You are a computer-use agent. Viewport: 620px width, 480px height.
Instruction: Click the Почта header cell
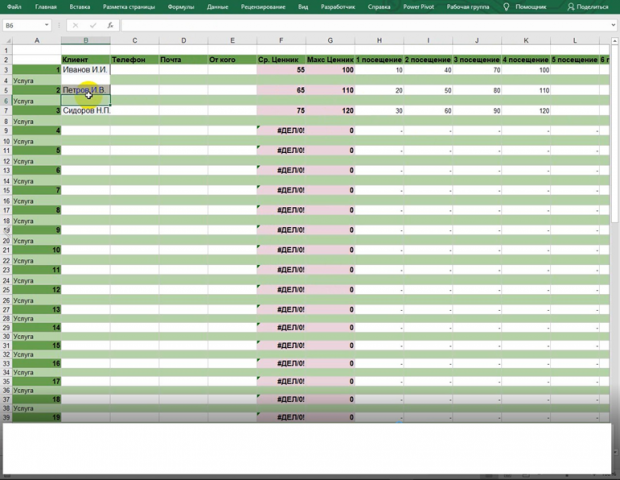183,60
